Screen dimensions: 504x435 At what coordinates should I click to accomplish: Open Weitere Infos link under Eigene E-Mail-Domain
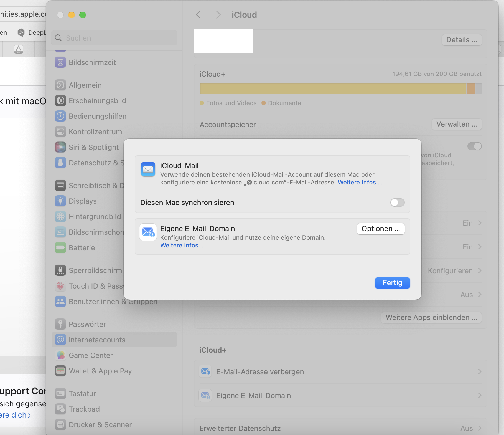click(x=183, y=246)
